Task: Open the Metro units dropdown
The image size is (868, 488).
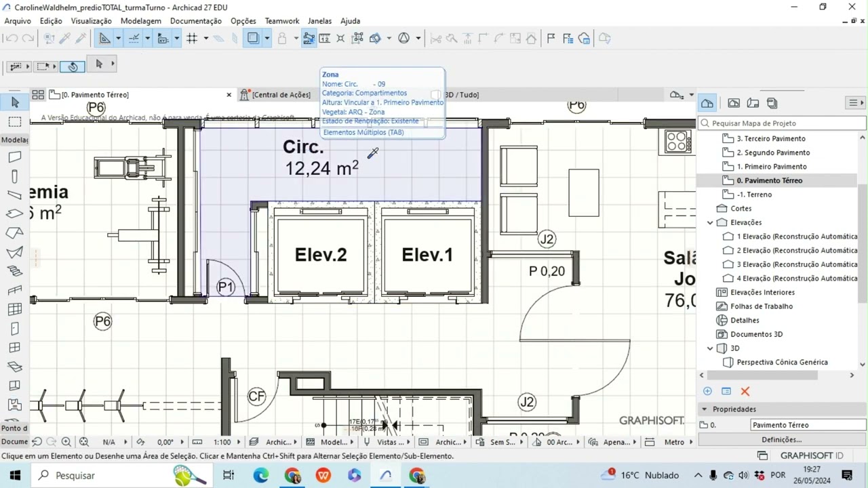Action: [674, 442]
